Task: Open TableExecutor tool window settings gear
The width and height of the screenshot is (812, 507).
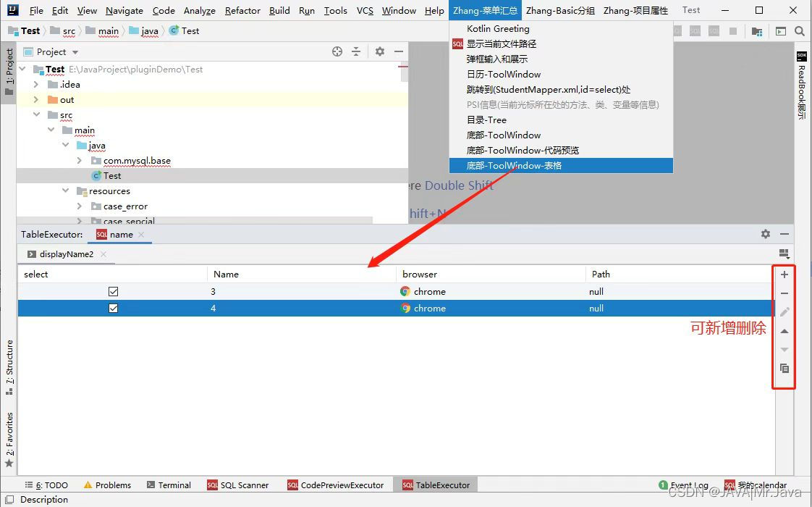Action: click(766, 234)
